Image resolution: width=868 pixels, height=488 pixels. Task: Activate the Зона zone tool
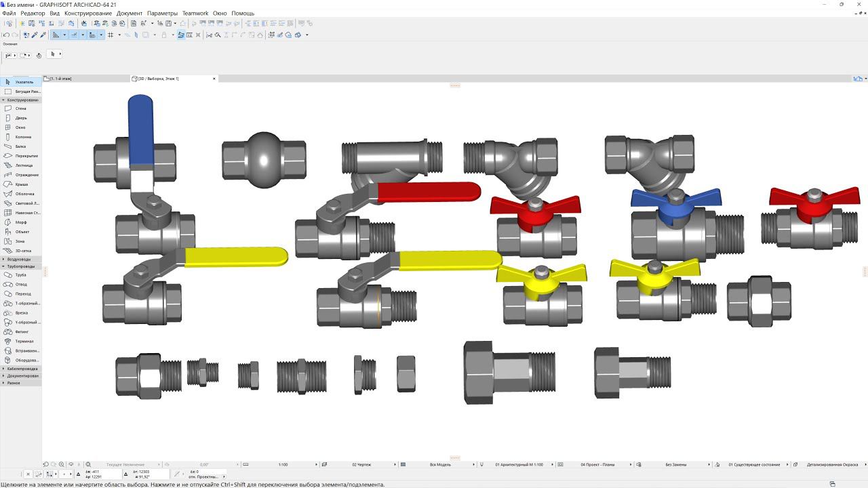point(20,241)
